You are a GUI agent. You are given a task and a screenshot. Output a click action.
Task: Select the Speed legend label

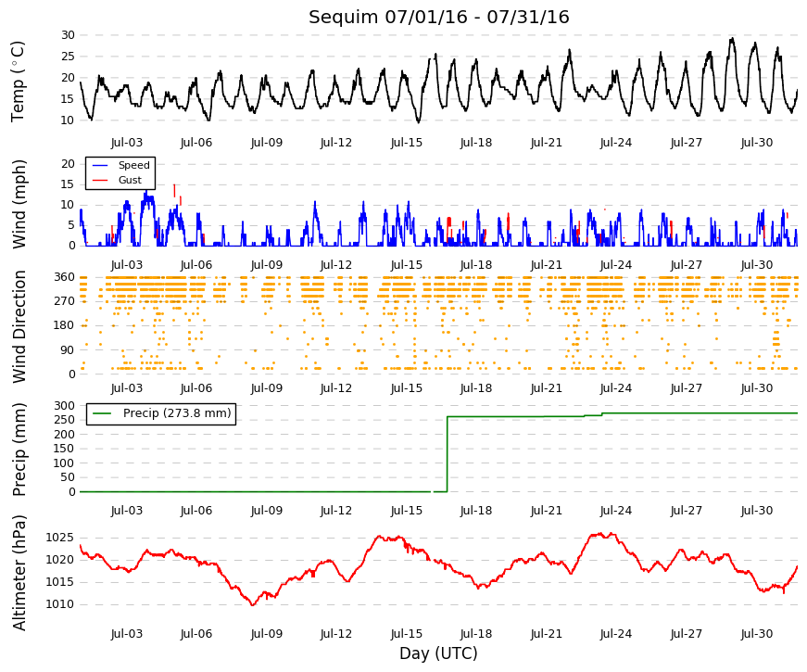tap(133, 165)
